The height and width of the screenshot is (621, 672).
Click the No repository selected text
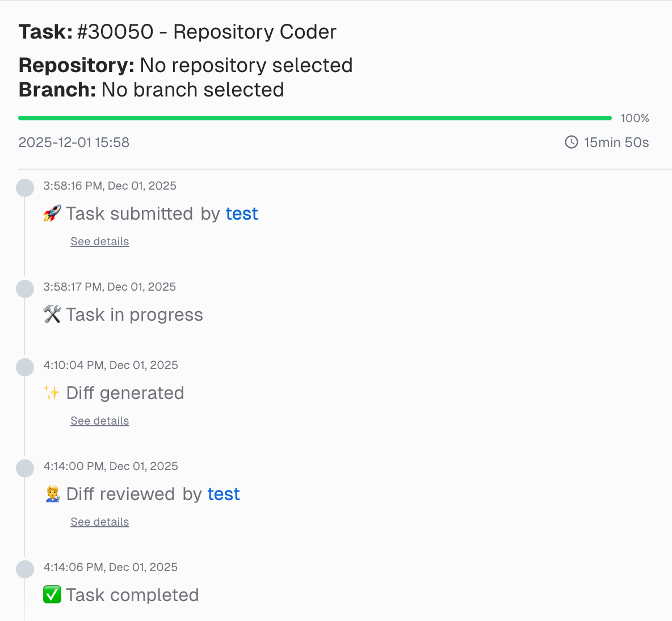click(x=246, y=65)
